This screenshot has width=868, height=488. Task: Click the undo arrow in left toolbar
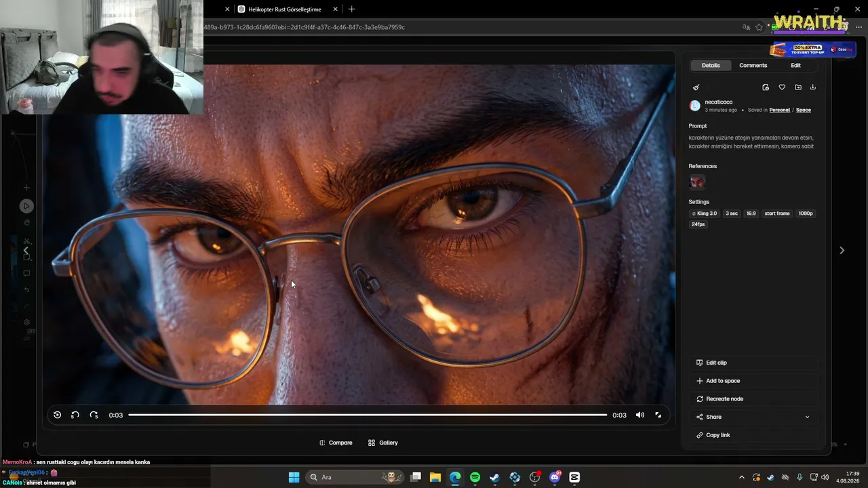point(26,290)
